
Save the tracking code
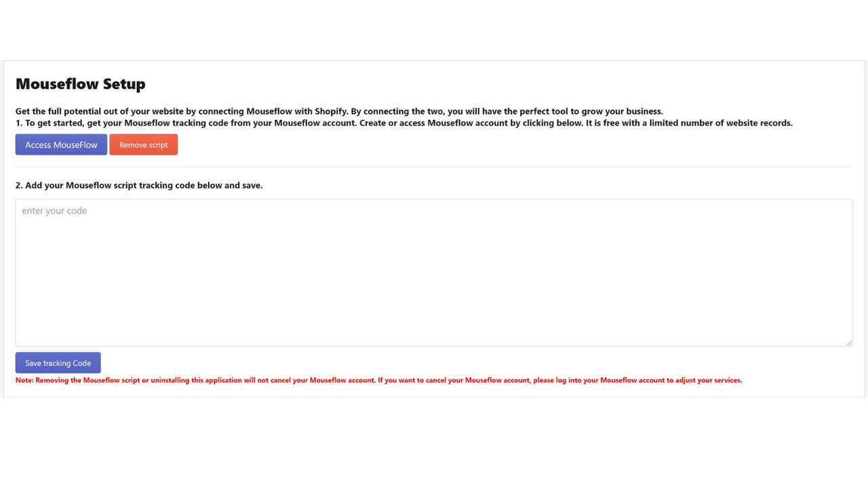tap(58, 363)
